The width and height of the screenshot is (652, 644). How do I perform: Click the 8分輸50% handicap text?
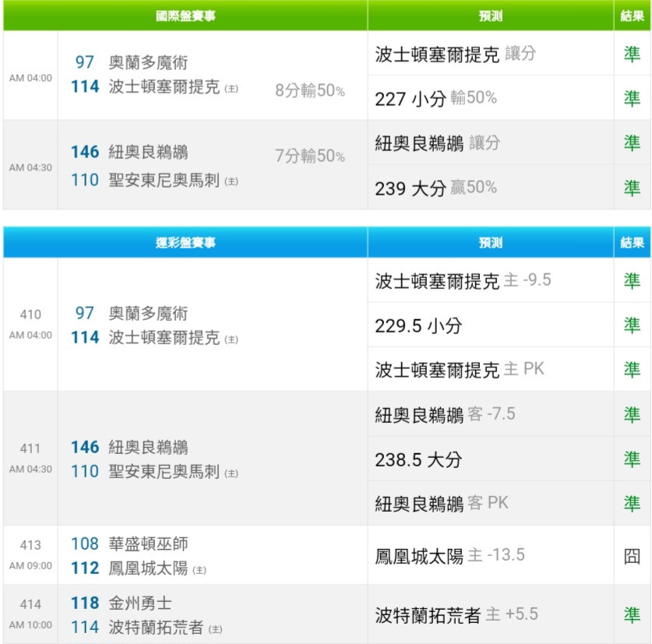click(x=310, y=90)
